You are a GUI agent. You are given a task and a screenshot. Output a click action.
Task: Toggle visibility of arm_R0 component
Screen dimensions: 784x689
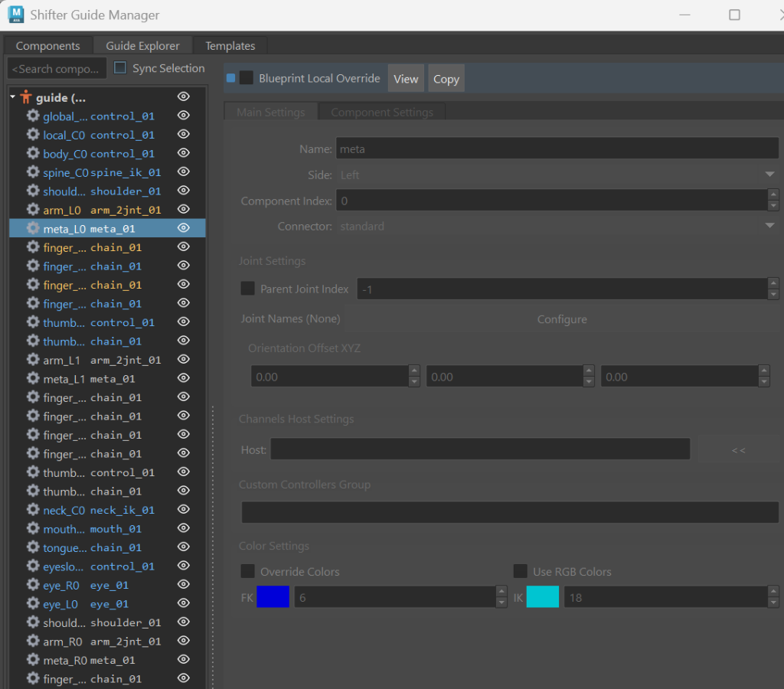pyautogui.click(x=183, y=641)
